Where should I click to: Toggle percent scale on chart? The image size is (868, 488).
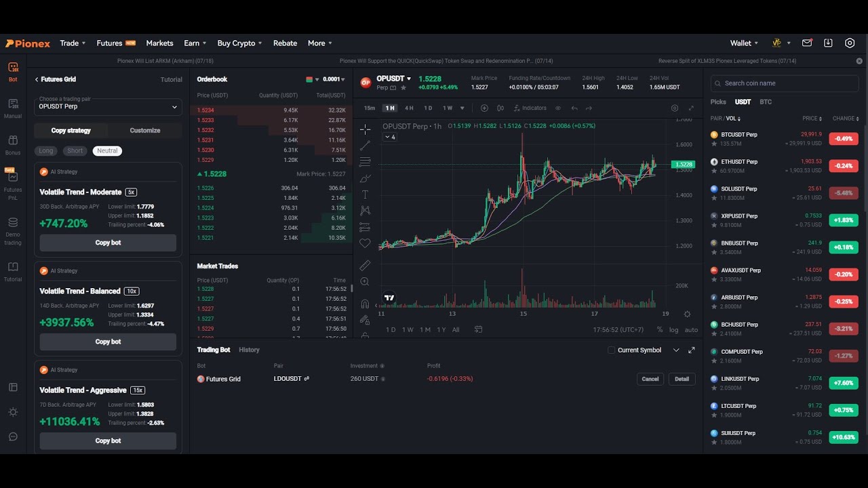pos(660,329)
